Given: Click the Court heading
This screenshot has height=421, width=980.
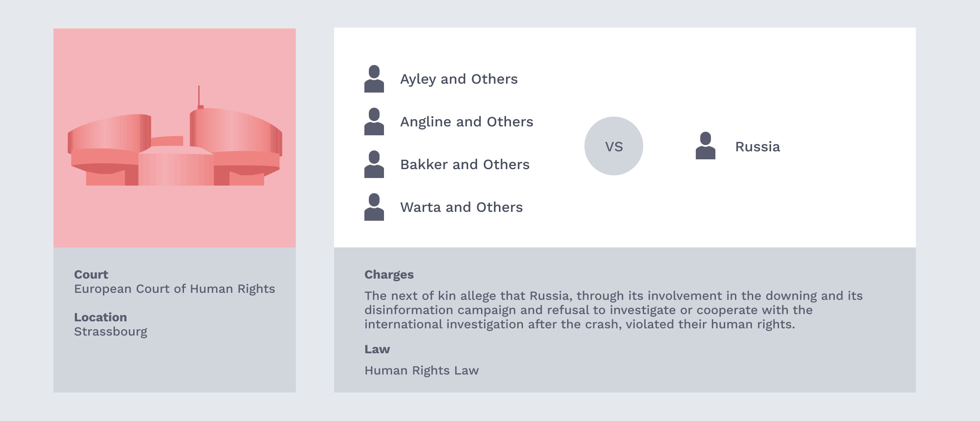Looking at the screenshot, I should point(91,275).
